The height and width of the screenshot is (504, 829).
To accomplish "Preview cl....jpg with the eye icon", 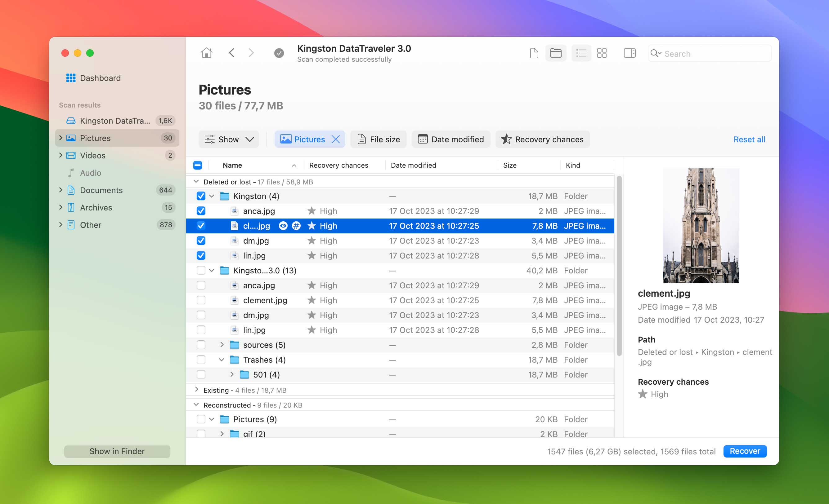I will (x=283, y=226).
